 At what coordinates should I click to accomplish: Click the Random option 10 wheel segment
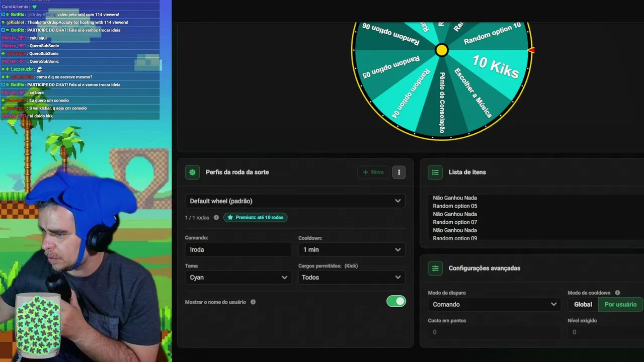492,34
